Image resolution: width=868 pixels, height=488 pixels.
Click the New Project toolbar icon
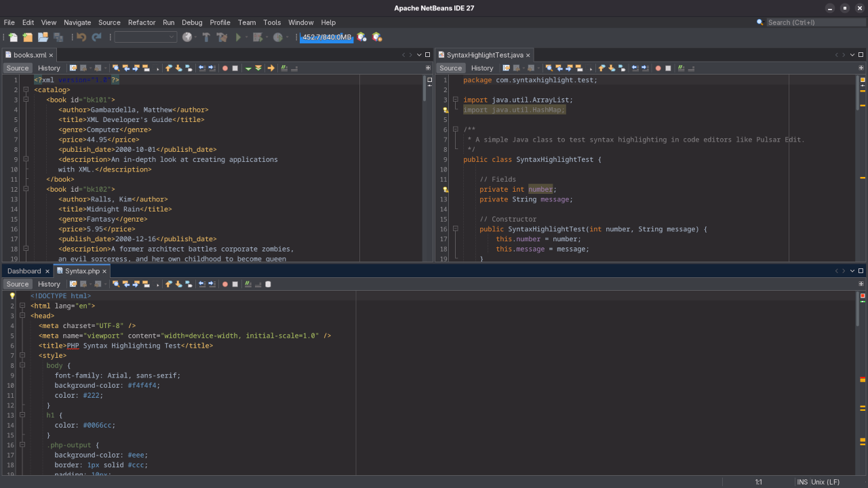coord(27,37)
